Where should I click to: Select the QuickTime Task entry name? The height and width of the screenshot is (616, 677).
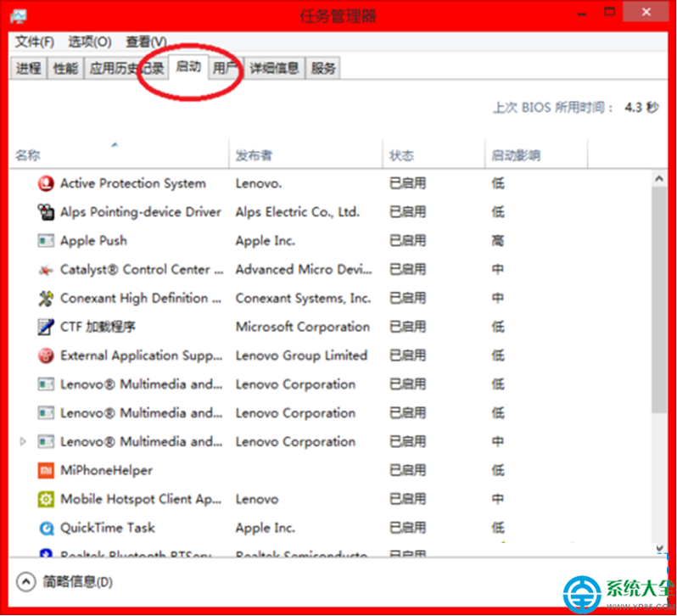click(x=108, y=528)
